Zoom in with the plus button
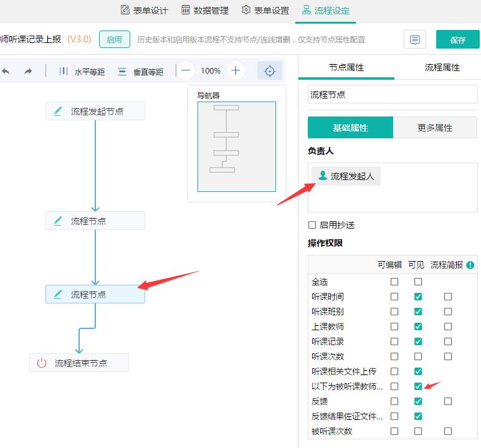Viewport: 481px width, 448px height. click(236, 70)
